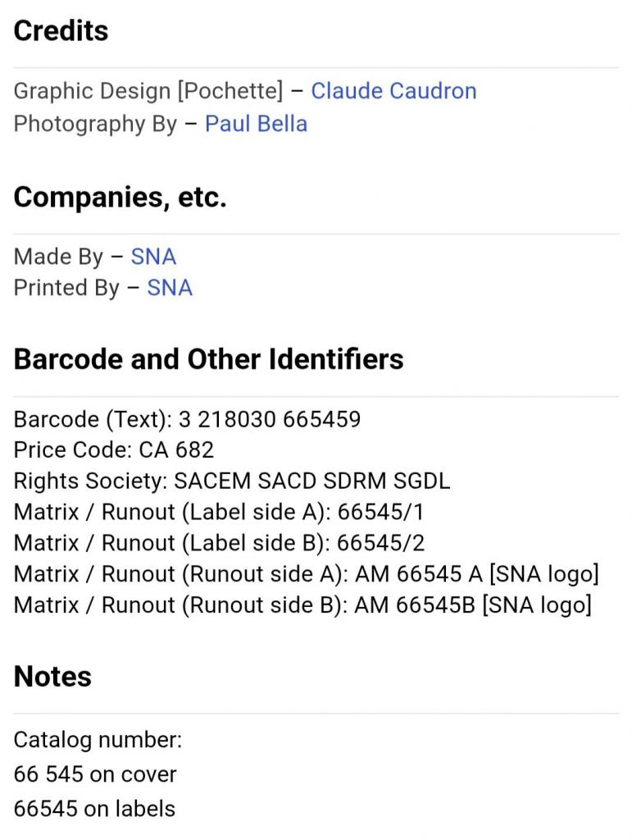Select the Rights Society SACEM SACD line
The width and height of the screenshot is (632, 840).
pos(232,481)
